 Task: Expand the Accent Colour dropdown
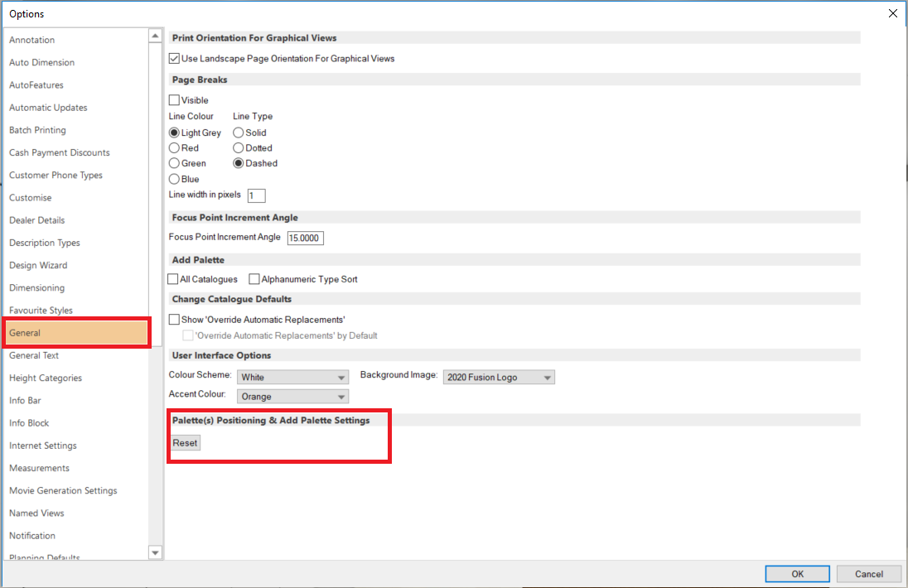[x=292, y=397]
